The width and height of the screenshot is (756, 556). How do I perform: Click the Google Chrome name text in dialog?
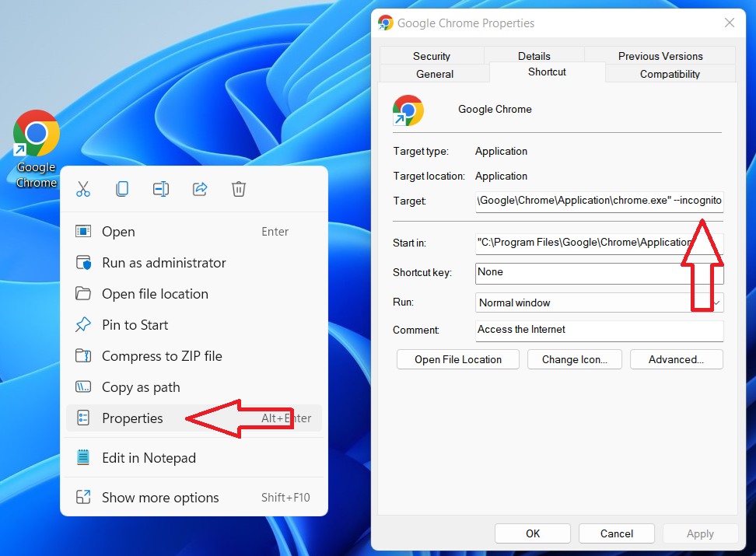(x=495, y=110)
